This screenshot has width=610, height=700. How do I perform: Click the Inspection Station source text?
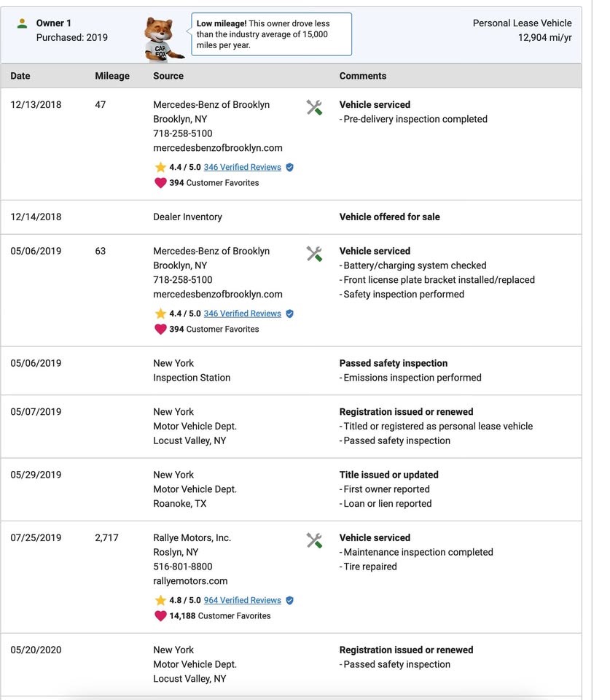tap(192, 378)
